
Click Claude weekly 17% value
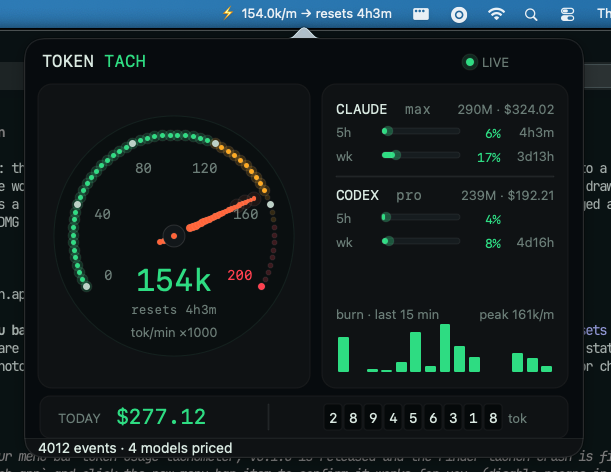point(489,157)
